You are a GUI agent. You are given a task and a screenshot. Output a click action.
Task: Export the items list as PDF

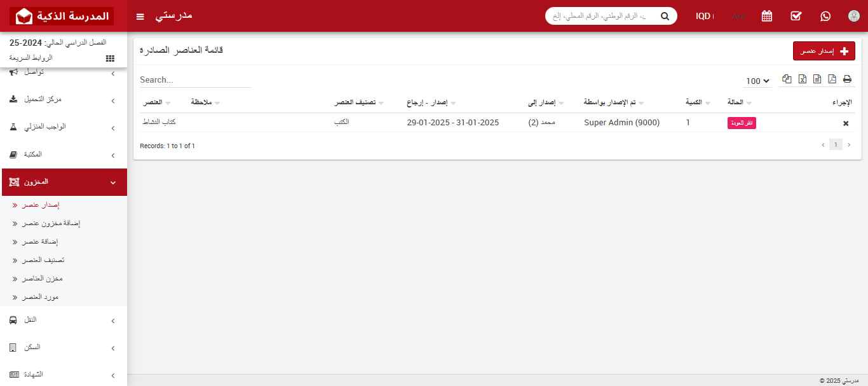831,79
